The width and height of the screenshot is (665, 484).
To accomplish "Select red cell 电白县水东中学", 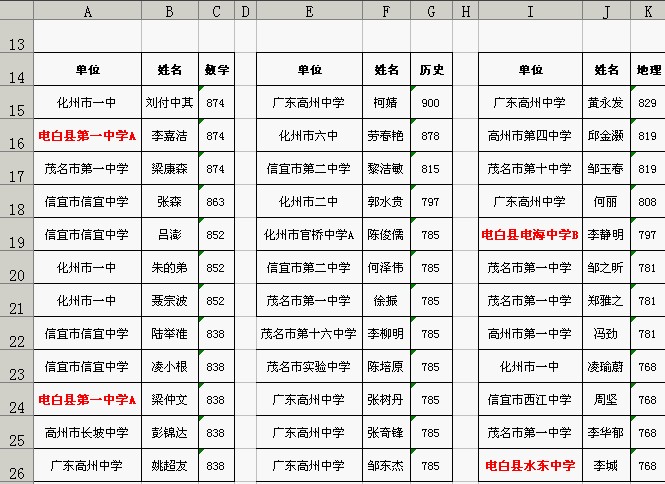I will [530, 466].
